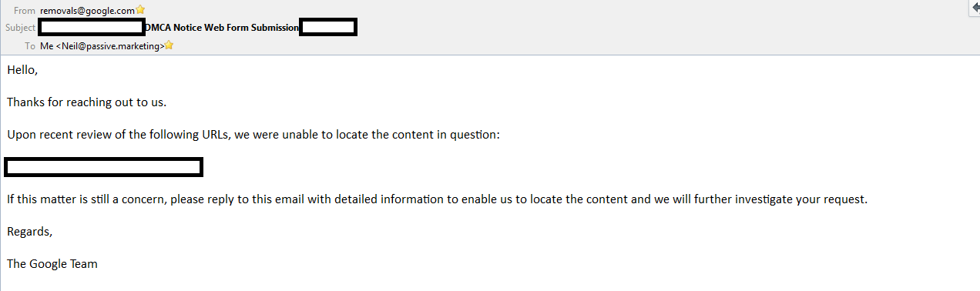Click sender address removals@google.com
Image resolution: width=980 pixels, height=291 pixels.
(x=87, y=11)
